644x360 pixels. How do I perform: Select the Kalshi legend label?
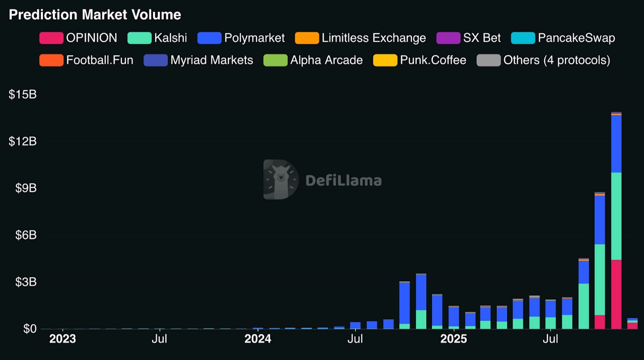[170, 38]
